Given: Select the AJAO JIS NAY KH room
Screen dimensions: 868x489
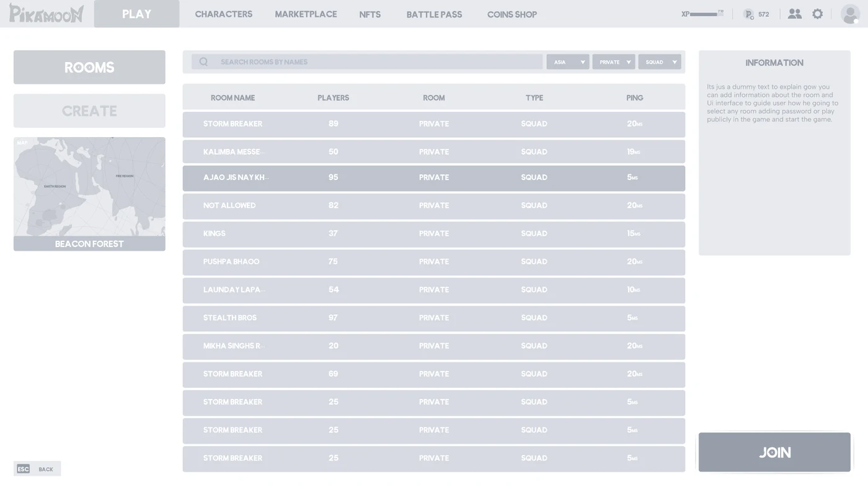Looking at the screenshot, I should click(x=434, y=178).
